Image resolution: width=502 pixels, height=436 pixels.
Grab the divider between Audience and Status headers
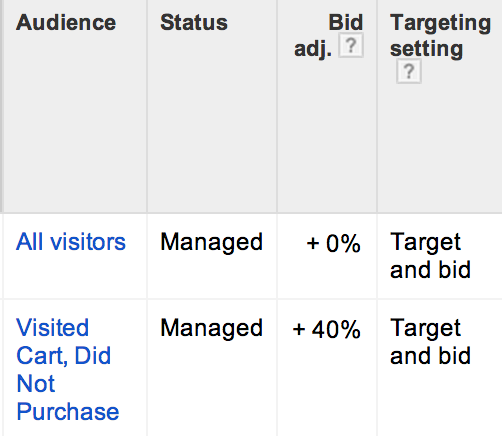pyautogui.click(x=147, y=106)
